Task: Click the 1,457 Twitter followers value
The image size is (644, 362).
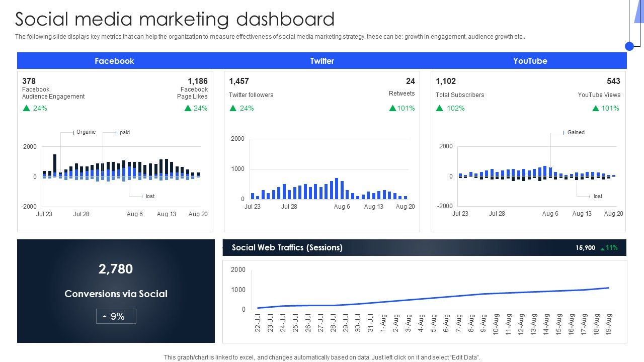Action: pos(239,81)
